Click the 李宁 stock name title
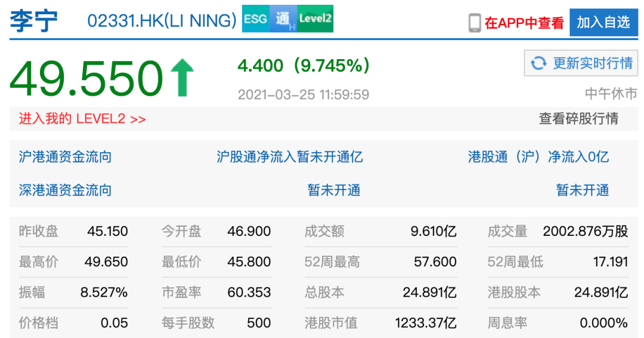 33,20
